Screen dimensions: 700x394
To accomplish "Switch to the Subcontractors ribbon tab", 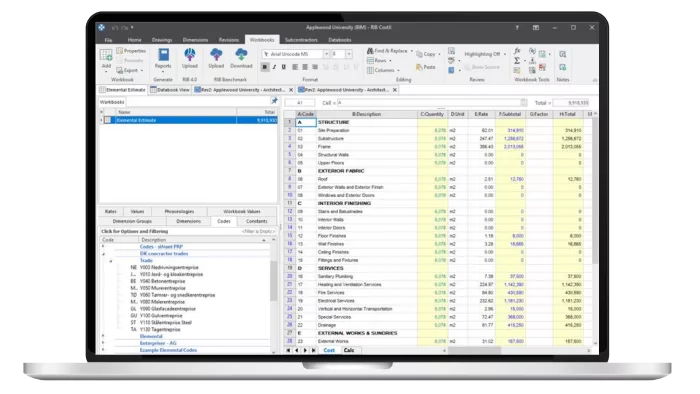I will click(301, 40).
